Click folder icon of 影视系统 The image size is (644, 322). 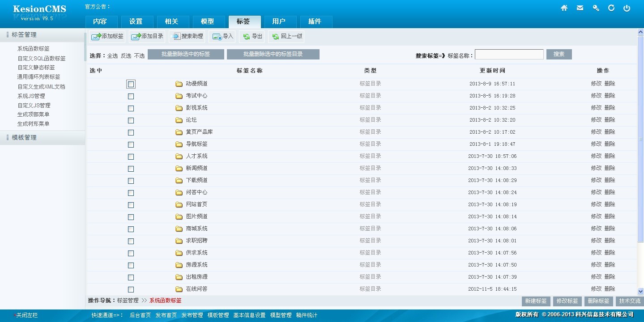pyautogui.click(x=179, y=108)
